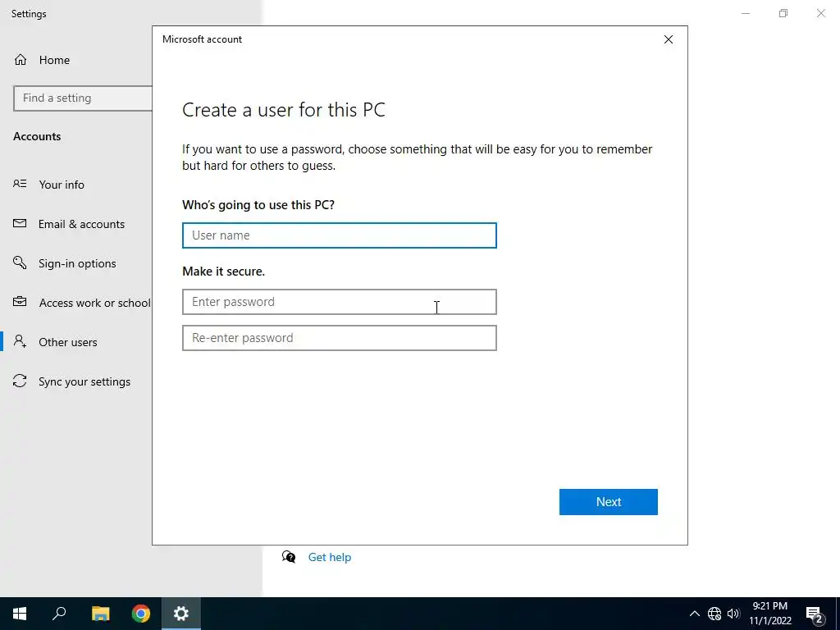The height and width of the screenshot is (630, 840).
Task: Click the Next button
Action: point(609,502)
